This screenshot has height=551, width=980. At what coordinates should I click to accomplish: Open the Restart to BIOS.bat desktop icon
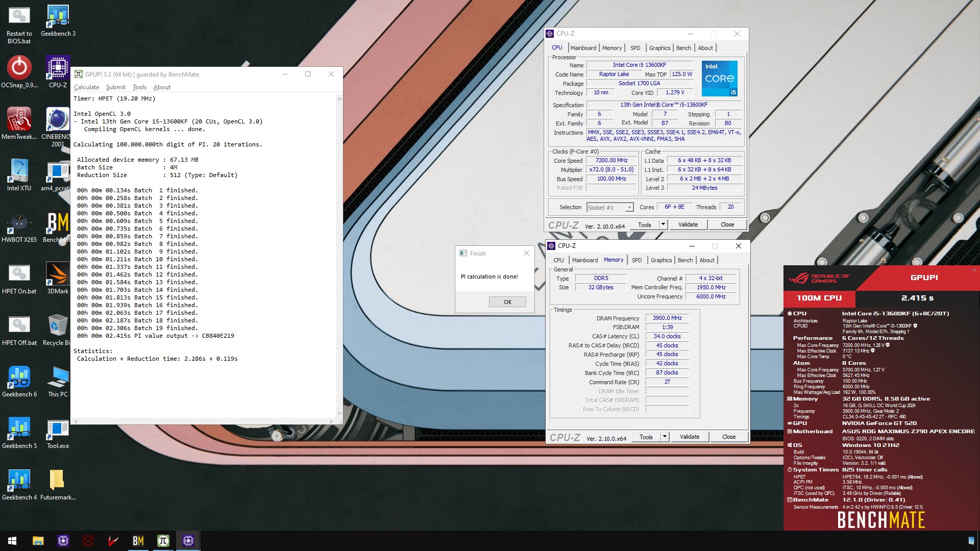(19, 24)
